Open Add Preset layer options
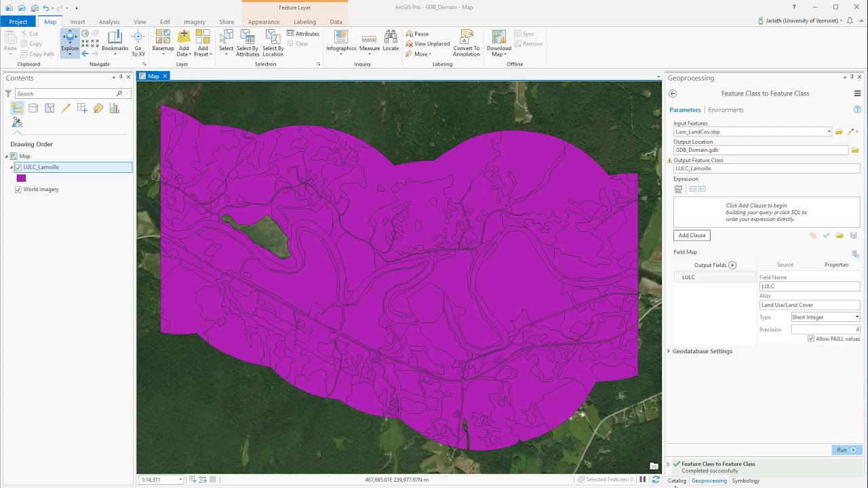Viewport: 868px width, 488px height. [203, 43]
